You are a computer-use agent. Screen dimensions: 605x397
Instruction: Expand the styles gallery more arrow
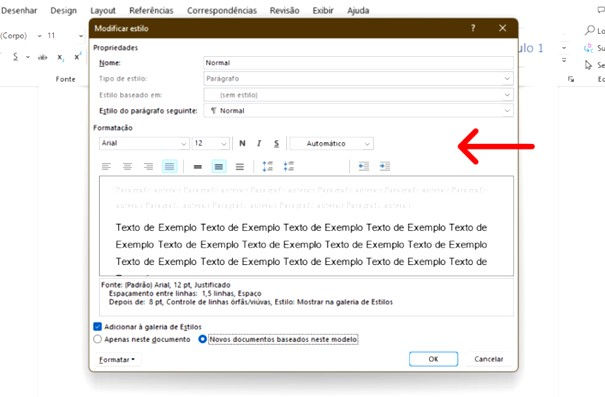click(564, 60)
